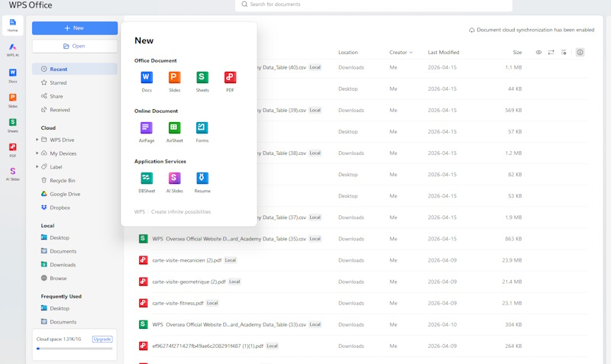The width and height of the screenshot is (611, 364).
Task: Sort by Size column header
Action: [517, 52]
